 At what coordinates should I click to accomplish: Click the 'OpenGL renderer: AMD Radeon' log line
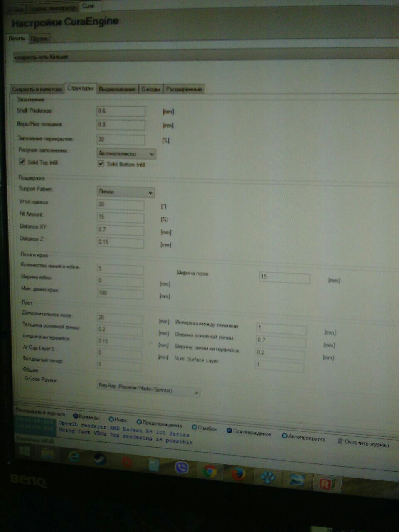[123, 429]
